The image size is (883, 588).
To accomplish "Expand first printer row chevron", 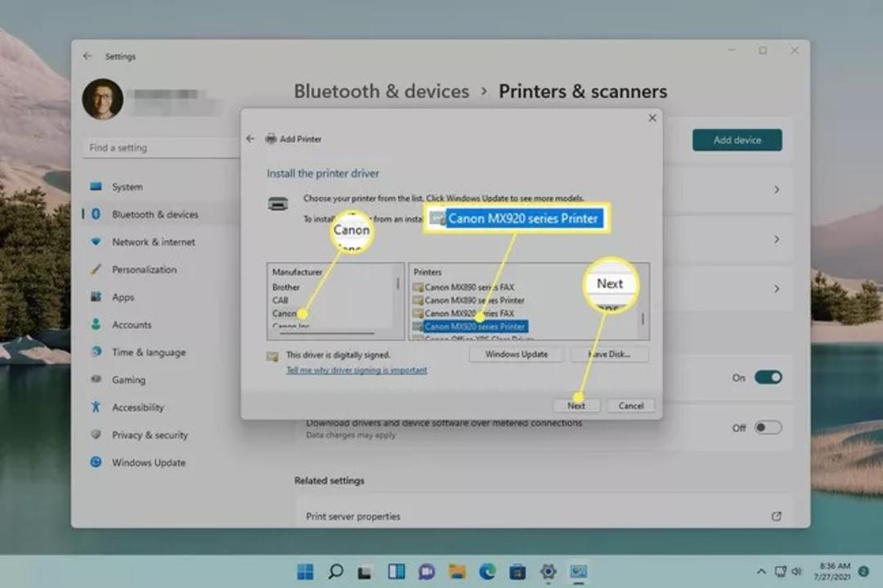I will tap(777, 190).
